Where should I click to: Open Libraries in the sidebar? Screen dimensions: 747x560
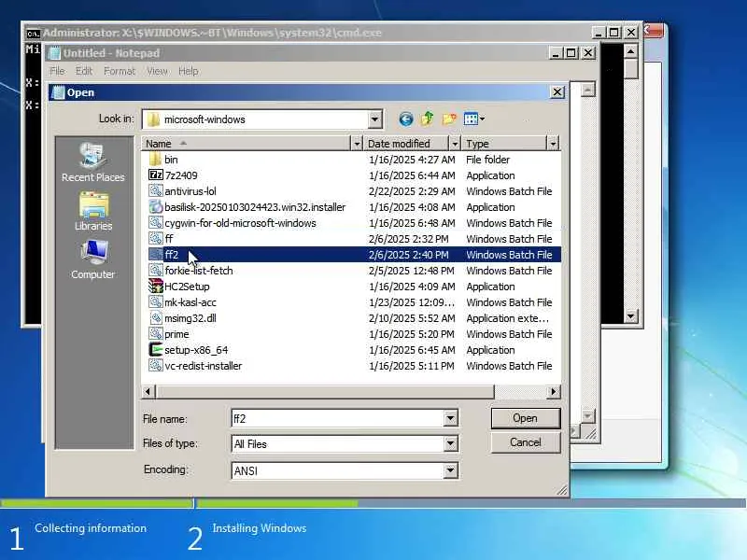pos(92,211)
